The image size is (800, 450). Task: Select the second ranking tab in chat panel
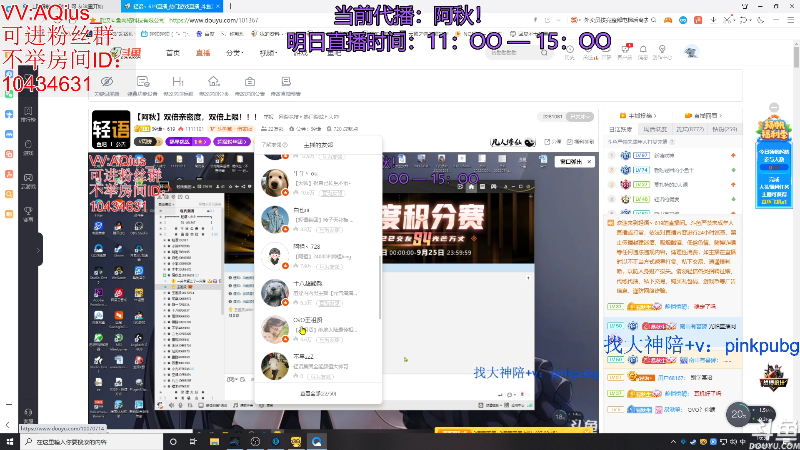click(x=655, y=129)
